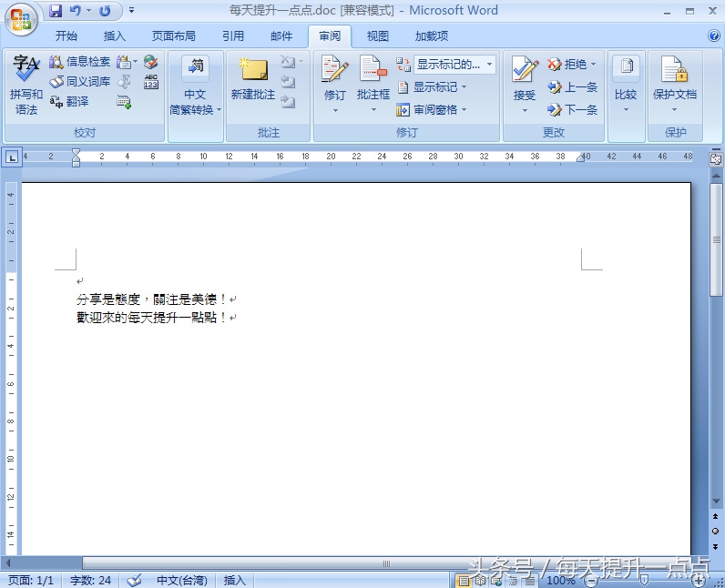Expand the 拒绝 dropdown arrow

click(x=594, y=65)
